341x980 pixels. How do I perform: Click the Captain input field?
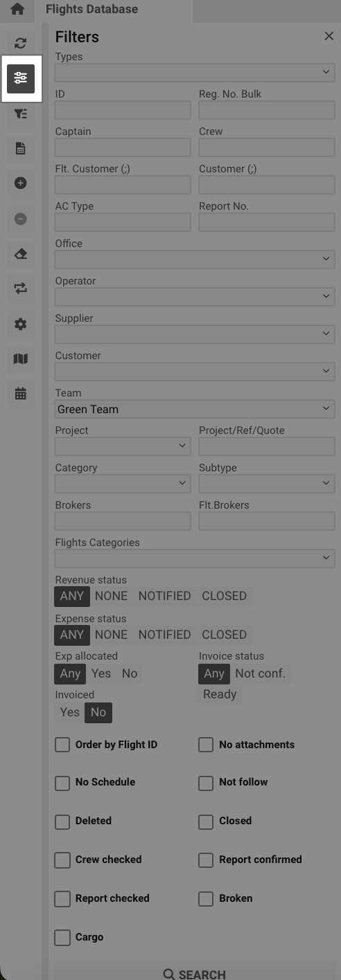123,147
